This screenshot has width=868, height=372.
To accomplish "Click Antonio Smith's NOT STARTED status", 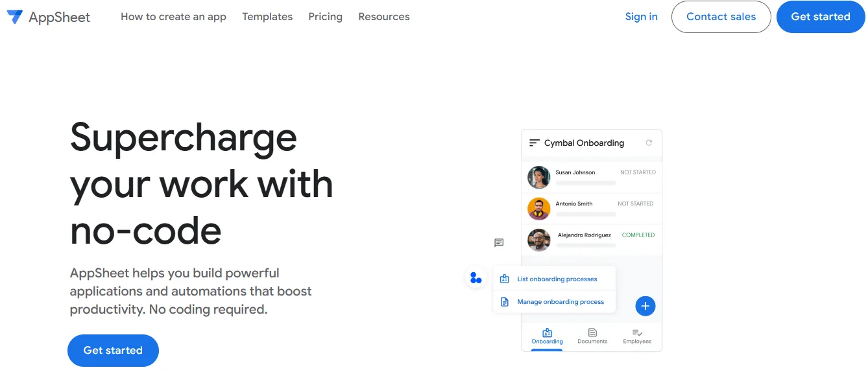I will [636, 203].
